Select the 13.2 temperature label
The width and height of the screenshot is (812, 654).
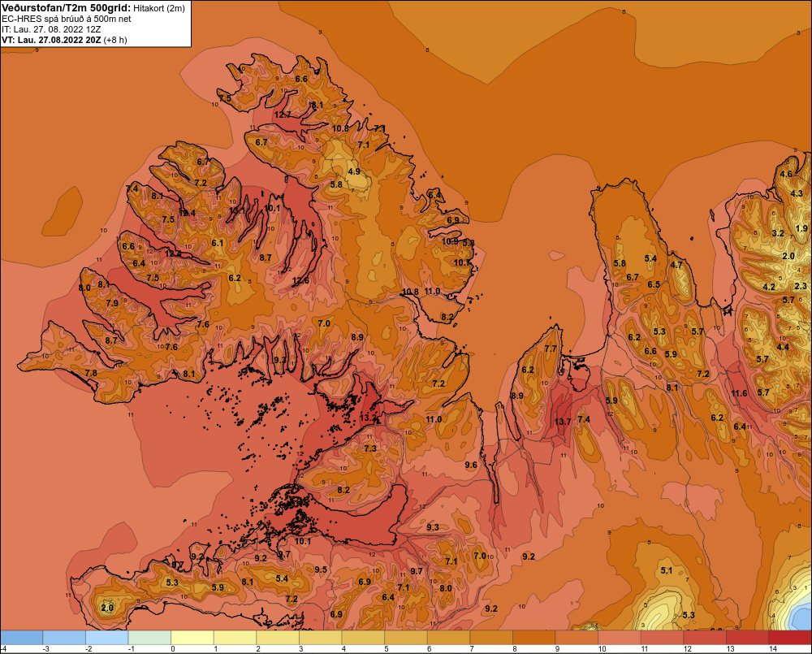[368, 417]
